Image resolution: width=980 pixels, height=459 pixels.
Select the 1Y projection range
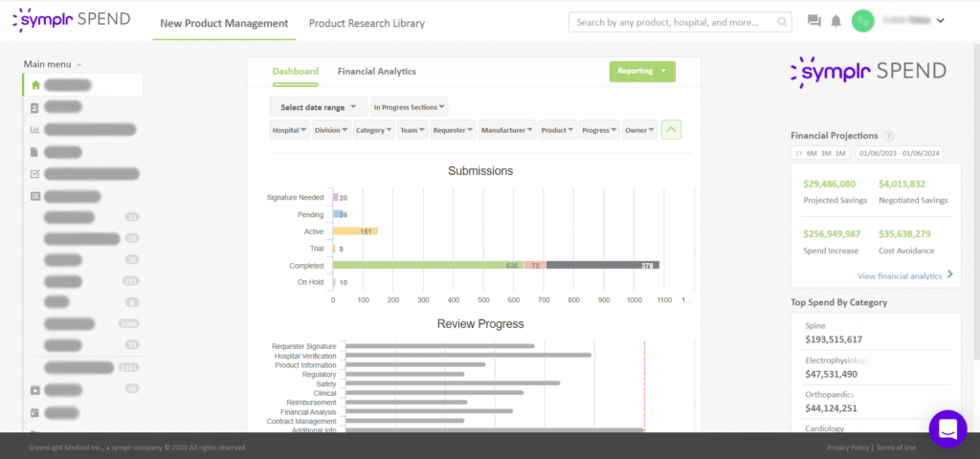(x=799, y=153)
